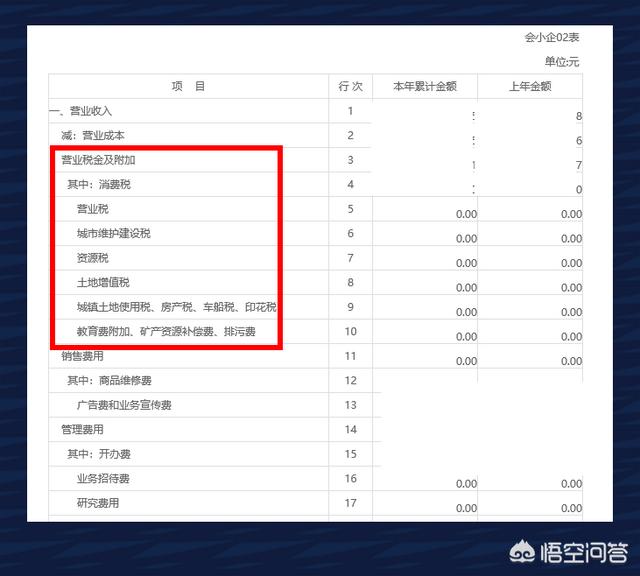The image size is (640, 576).
Task: Select the 销售费用 row label
Action: pos(82,356)
